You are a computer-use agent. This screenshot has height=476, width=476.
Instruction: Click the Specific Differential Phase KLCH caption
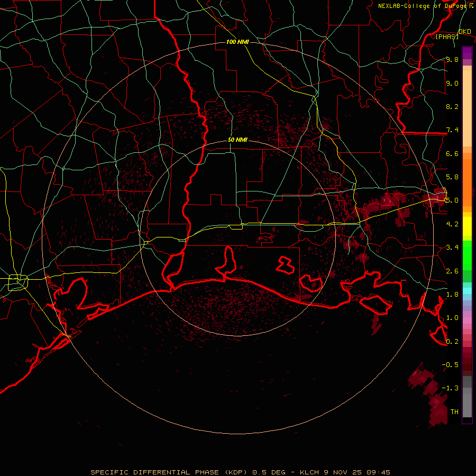click(240, 472)
